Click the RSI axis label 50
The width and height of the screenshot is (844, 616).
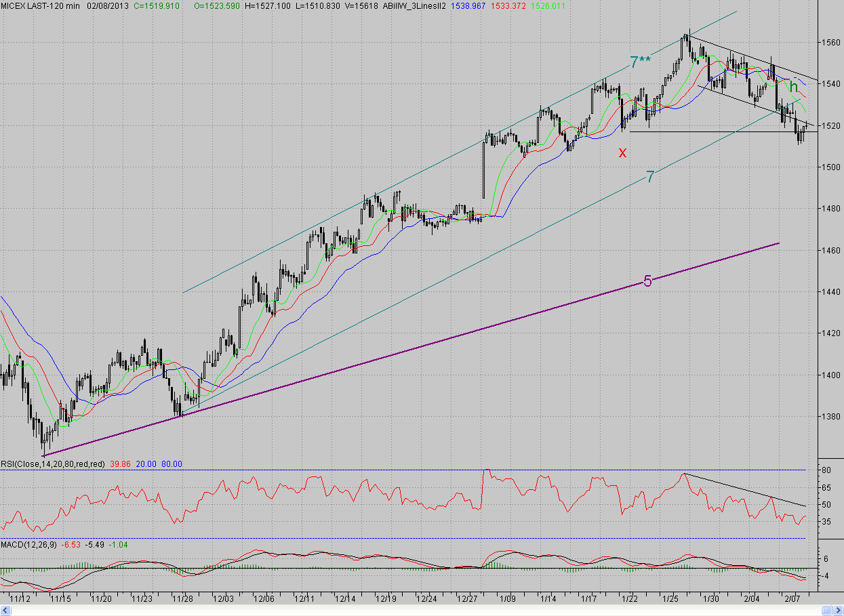tap(827, 504)
